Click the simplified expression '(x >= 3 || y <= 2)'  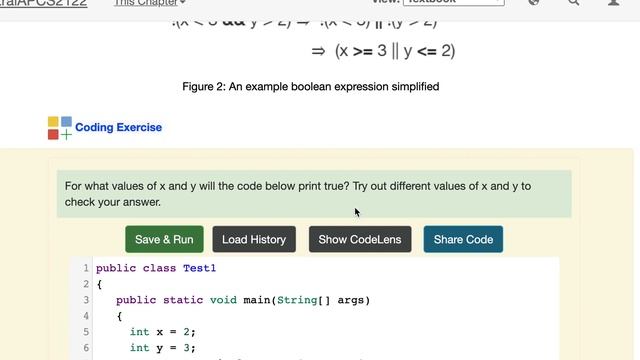[395, 51]
